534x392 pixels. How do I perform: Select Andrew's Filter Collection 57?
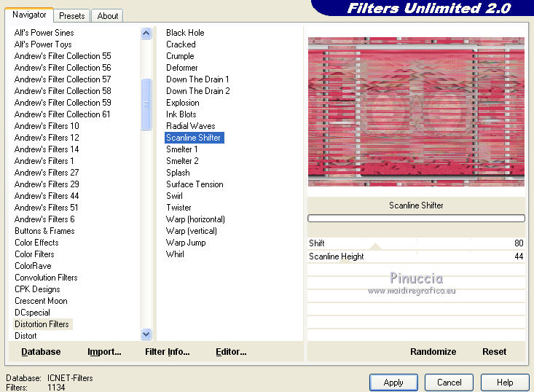pos(63,79)
